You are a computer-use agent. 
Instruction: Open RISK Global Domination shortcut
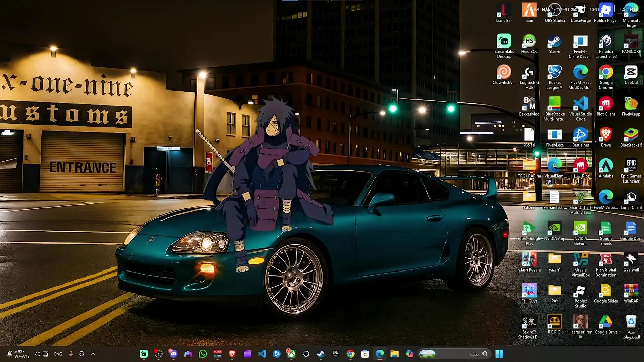(606, 265)
